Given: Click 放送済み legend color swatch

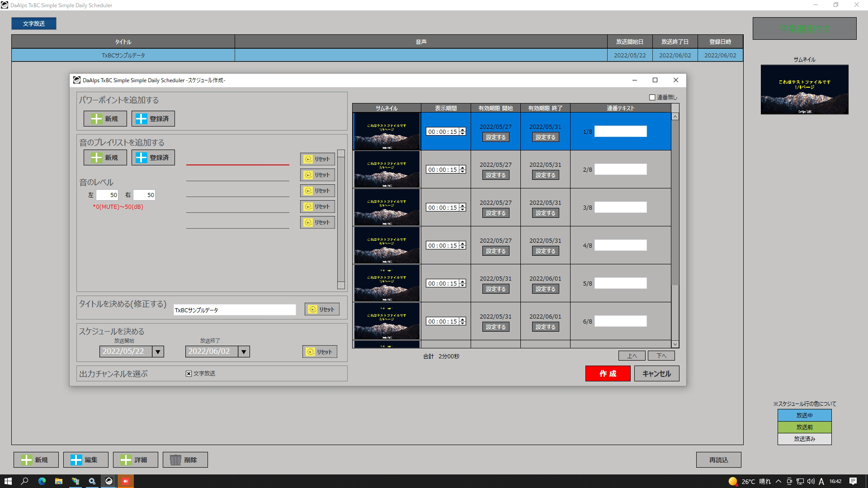Looking at the screenshot, I should tap(804, 439).
